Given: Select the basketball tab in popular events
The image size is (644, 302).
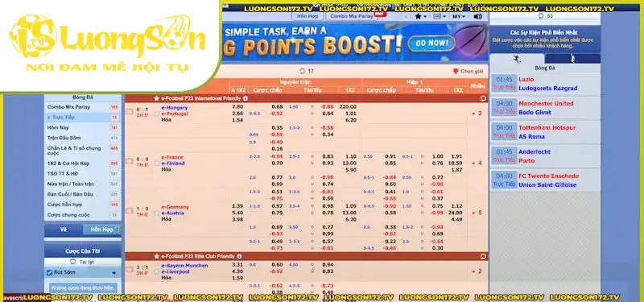Looking at the screenshot, I should tap(572, 59).
